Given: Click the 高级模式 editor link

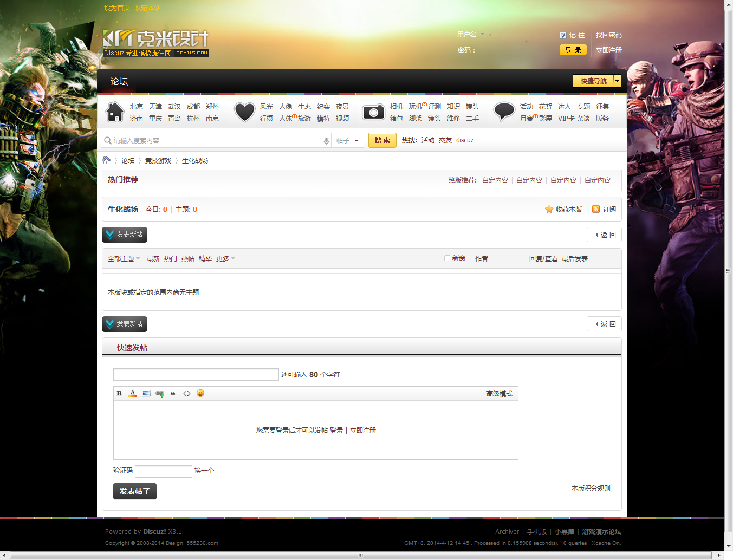Looking at the screenshot, I should click(x=500, y=394).
